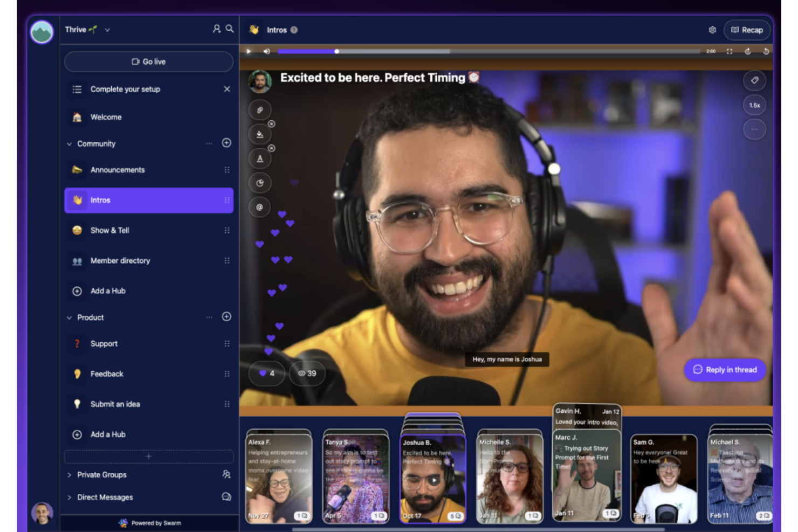
Task: Toggle fullscreen on the video player
Action: pyautogui.click(x=730, y=51)
